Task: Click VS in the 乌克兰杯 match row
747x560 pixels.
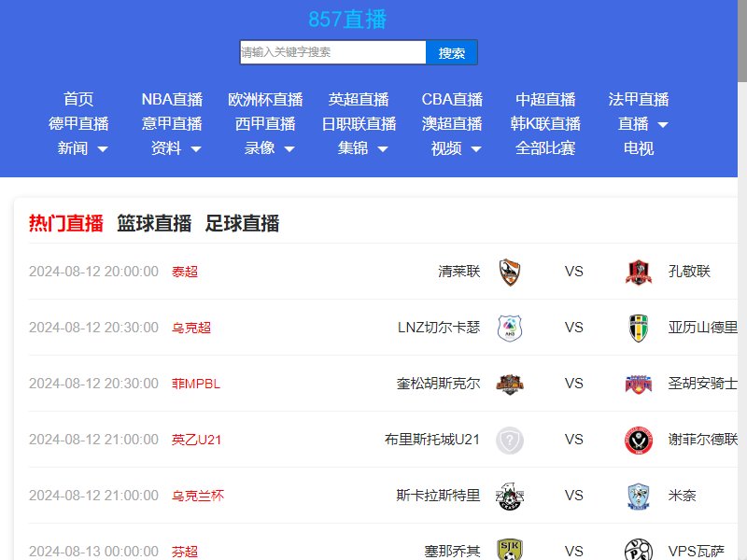Action: (x=573, y=496)
